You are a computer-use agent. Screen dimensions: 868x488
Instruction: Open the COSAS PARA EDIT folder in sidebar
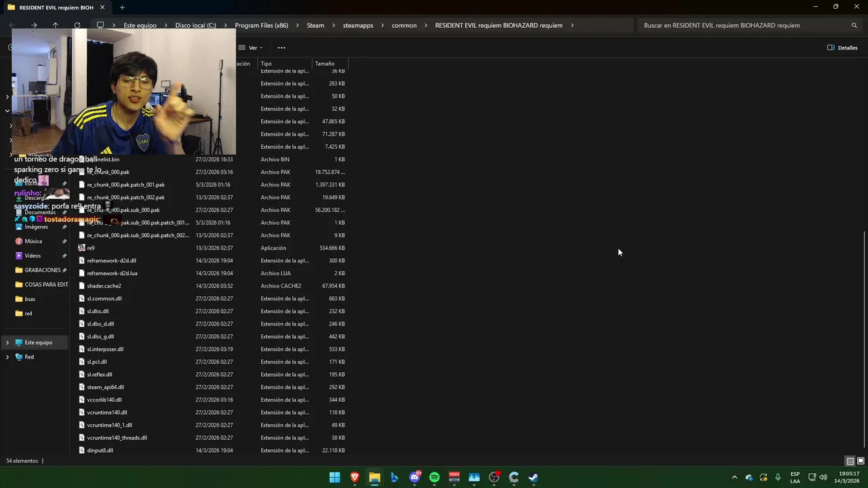tap(42, 285)
